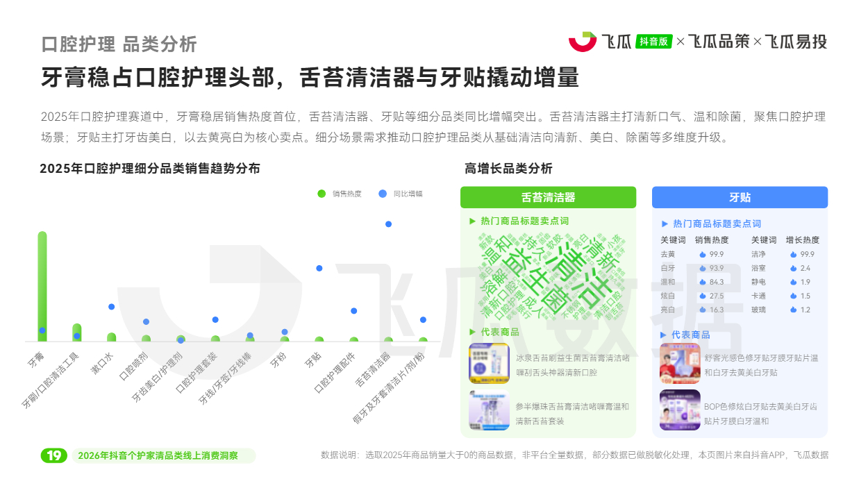Click the Feigua red-green logo icon
Viewport: 868px width, 488px height.
582,42
